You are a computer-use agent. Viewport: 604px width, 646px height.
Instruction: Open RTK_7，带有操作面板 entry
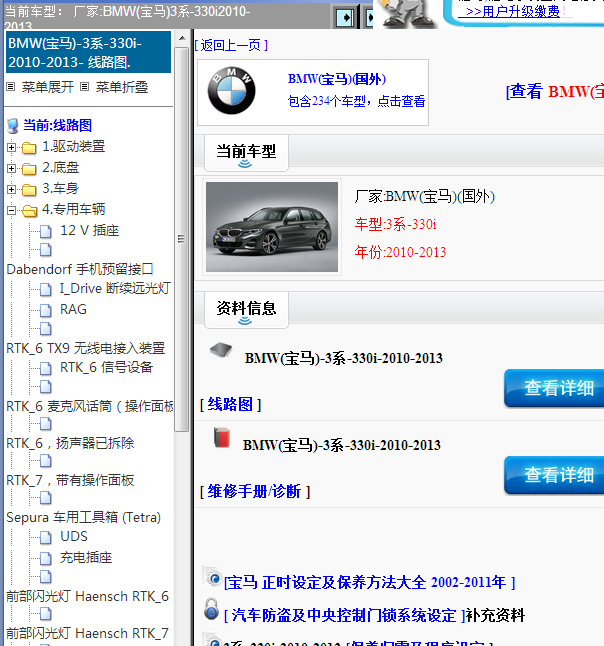pos(70,480)
